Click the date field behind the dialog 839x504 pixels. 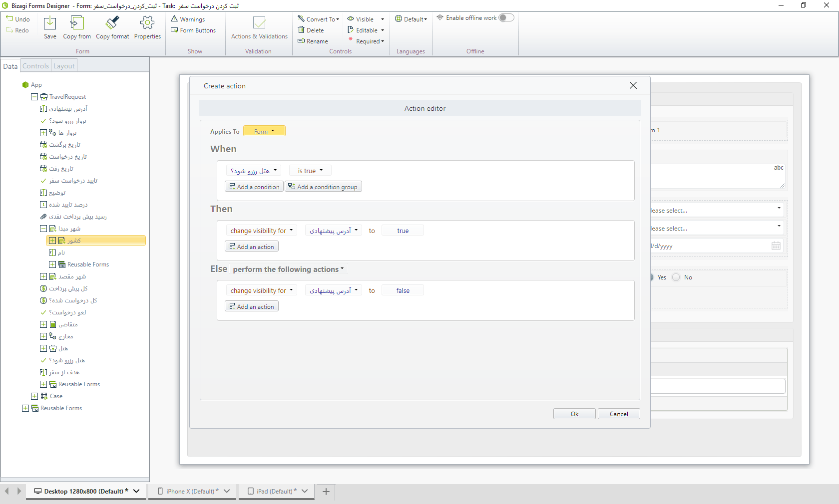coord(717,246)
